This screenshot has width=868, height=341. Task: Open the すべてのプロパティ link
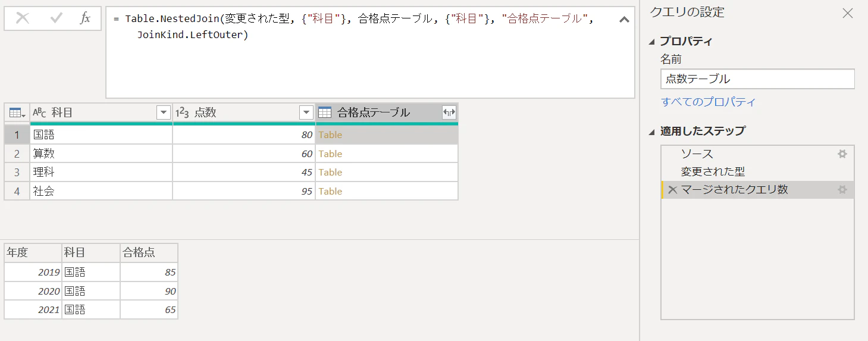(708, 102)
